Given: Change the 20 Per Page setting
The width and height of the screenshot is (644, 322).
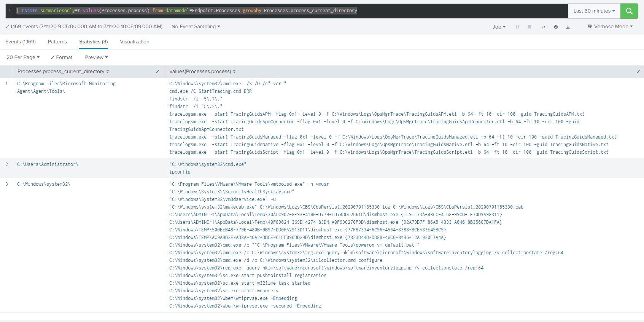Looking at the screenshot, I should pos(23,57).
